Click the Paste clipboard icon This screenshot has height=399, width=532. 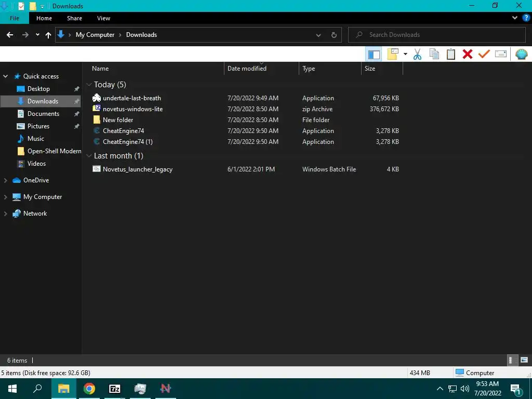[450, 54]
